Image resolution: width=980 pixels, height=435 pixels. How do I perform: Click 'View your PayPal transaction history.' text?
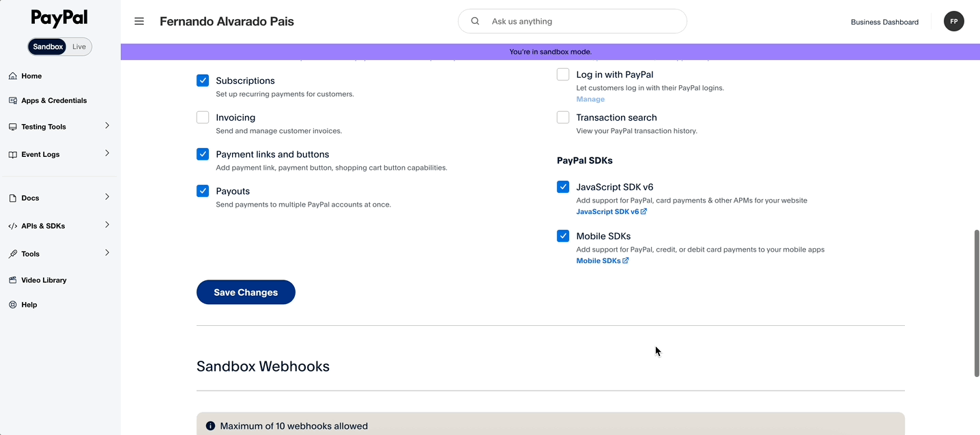pyautogui.click(x=637, y=131)
